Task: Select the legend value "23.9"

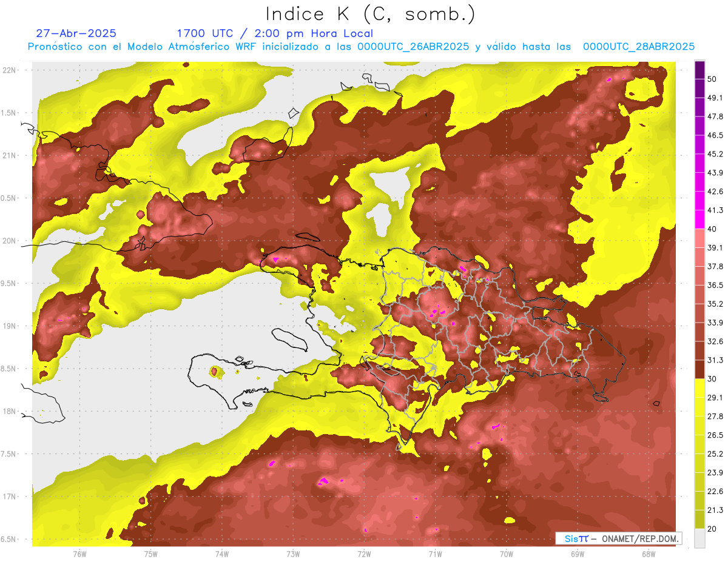Action: 715,472
